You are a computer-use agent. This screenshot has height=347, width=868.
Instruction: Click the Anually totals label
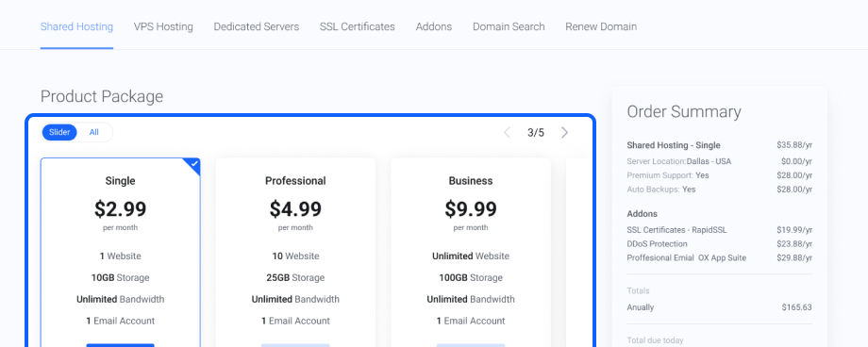(x=641, y=307)
